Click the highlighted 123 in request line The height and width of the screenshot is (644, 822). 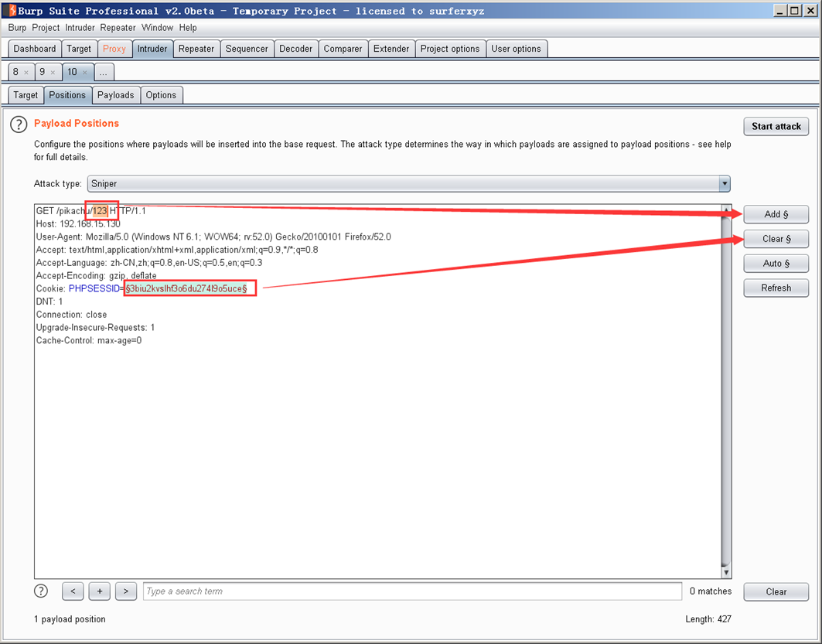coord(100,211)
